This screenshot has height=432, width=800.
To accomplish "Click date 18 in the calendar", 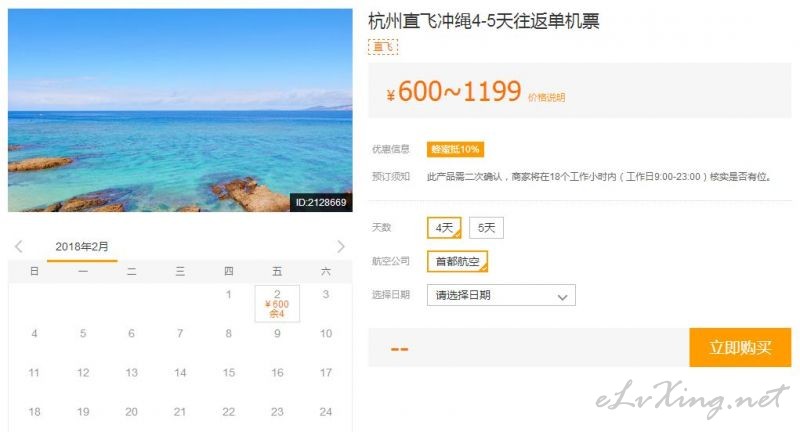I will [34, 412].
